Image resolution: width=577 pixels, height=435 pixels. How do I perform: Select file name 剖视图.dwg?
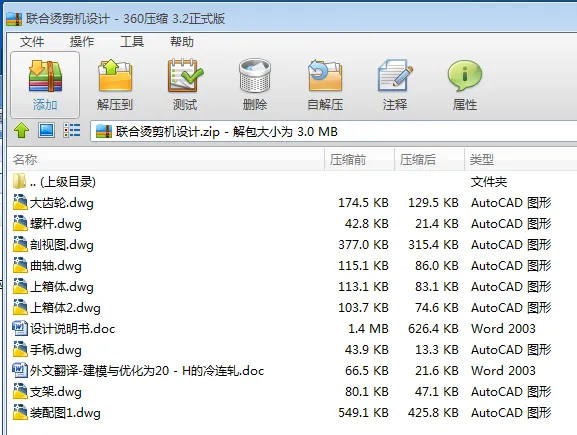(62, 245)
